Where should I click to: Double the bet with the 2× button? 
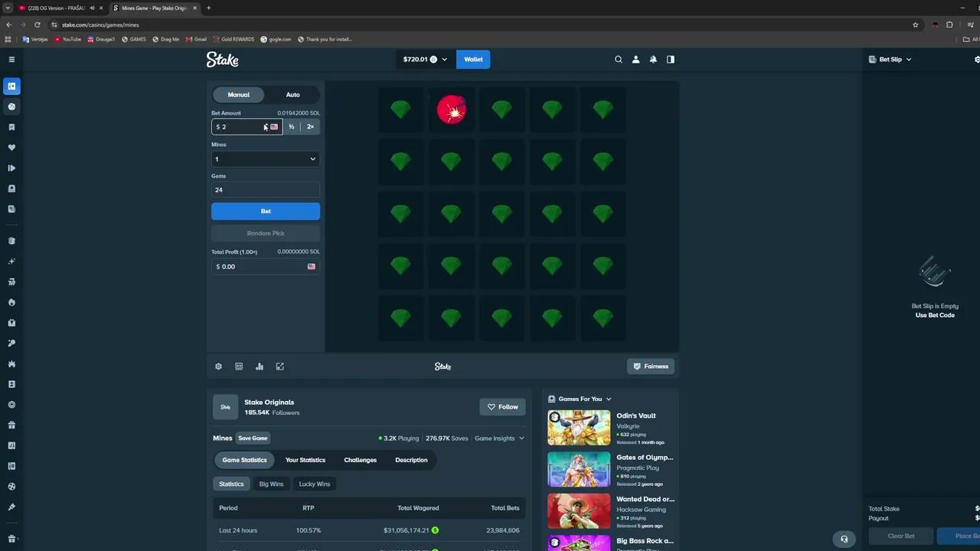point(310,127)
